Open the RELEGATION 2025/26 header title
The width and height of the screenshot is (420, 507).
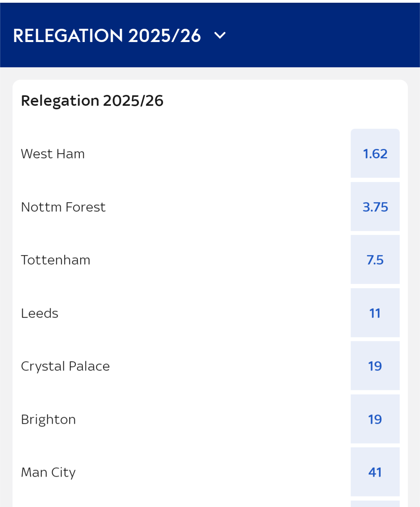pyautogui.click(x=107, y=36)
